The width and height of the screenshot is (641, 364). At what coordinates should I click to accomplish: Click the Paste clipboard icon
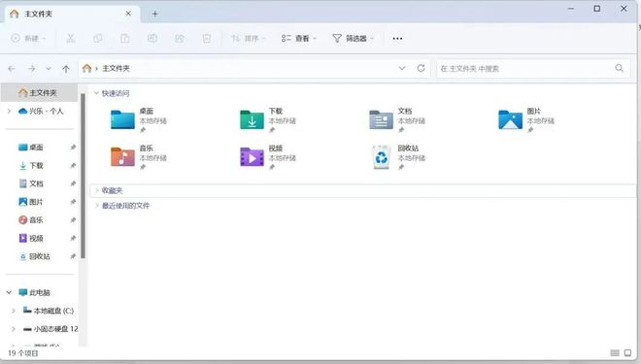point(125,39)
